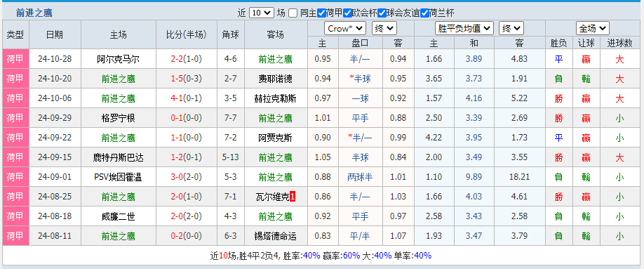Click the 盘口 column header
644x269 pixels.
360,43
